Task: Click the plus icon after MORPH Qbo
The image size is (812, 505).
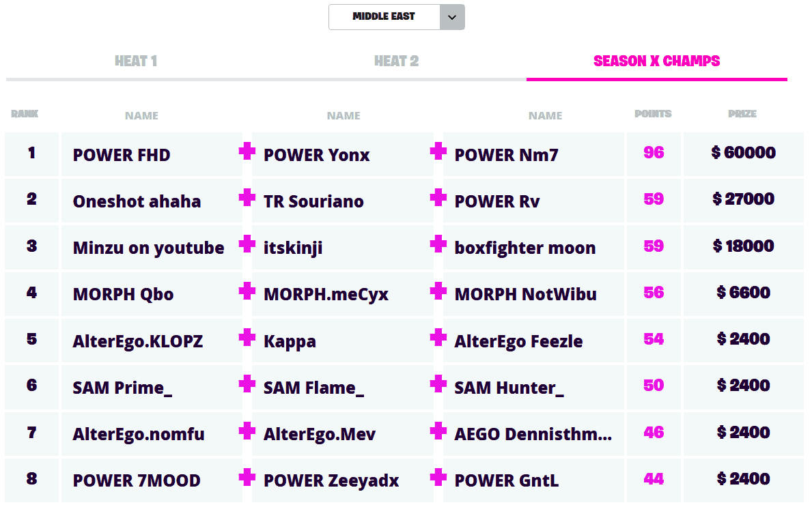Action: click(x=247, y=291)
